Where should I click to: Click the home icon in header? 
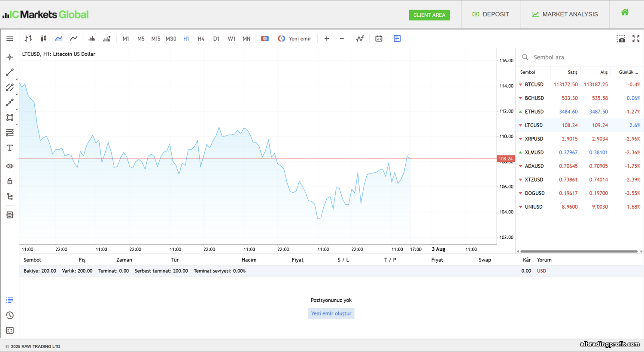[625, 12]
